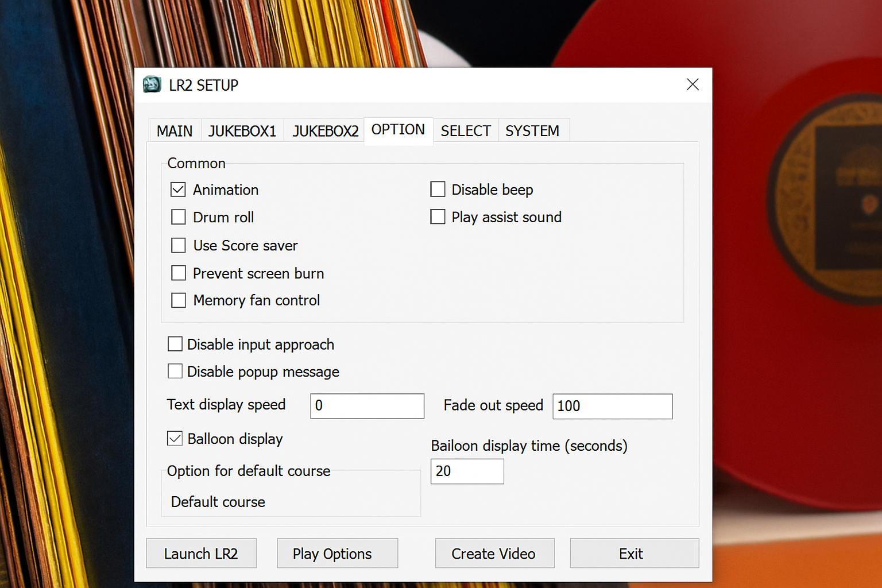The height and width of the screenshot is (588, 882).
Task: Uncheck the Animation checkbox
Action: (179, 189)
